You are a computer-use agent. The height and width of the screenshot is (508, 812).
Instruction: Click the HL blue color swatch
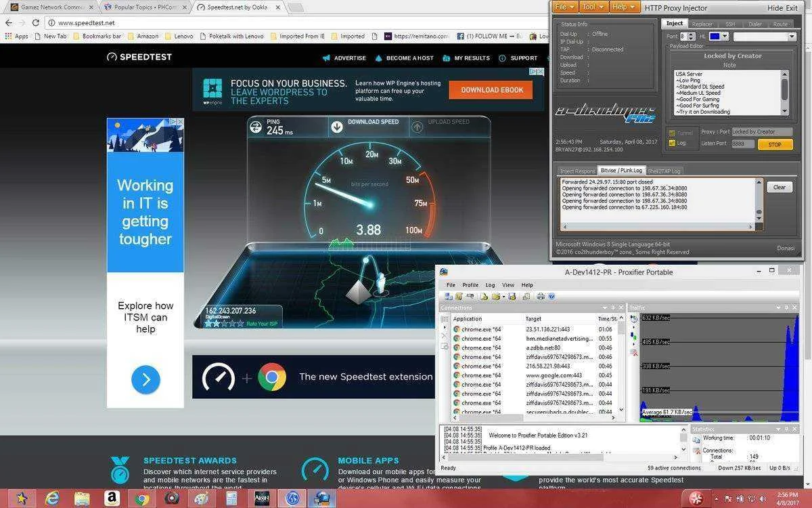tap(715, 36)
